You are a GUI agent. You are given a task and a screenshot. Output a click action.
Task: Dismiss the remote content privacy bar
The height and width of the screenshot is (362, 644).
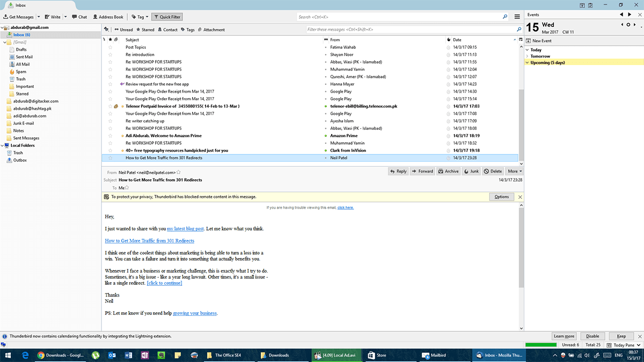coord(520,197)
